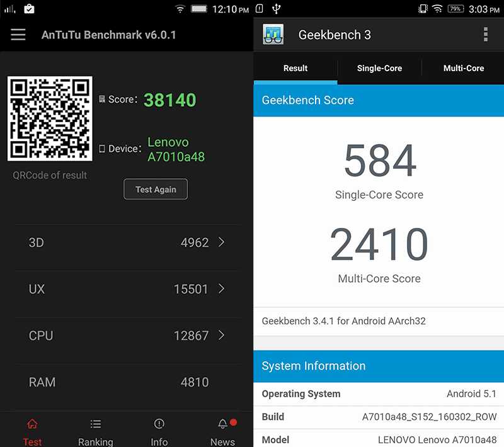The width and height of the screenshot is (504, 447).
Task: Tap the Test home icon
Action: click(x=32, y=424)
